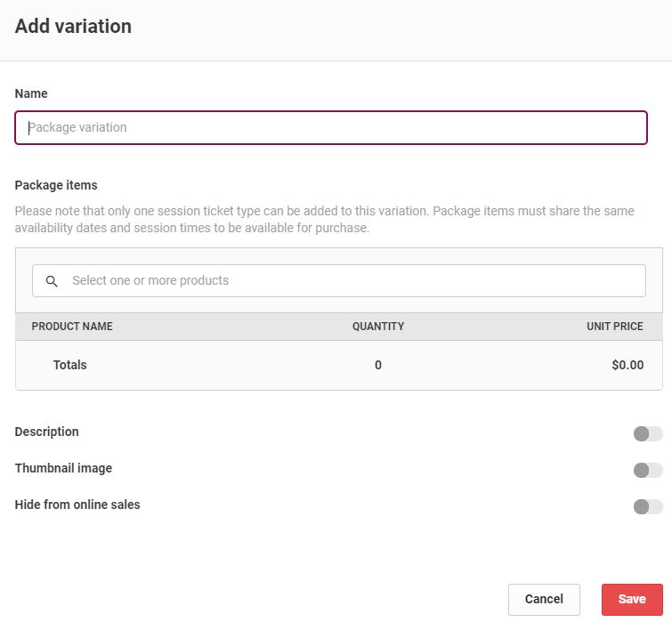This screenshot has width=672, height=622.
Task: Select the Totals row label
Action: click(69, 365)
